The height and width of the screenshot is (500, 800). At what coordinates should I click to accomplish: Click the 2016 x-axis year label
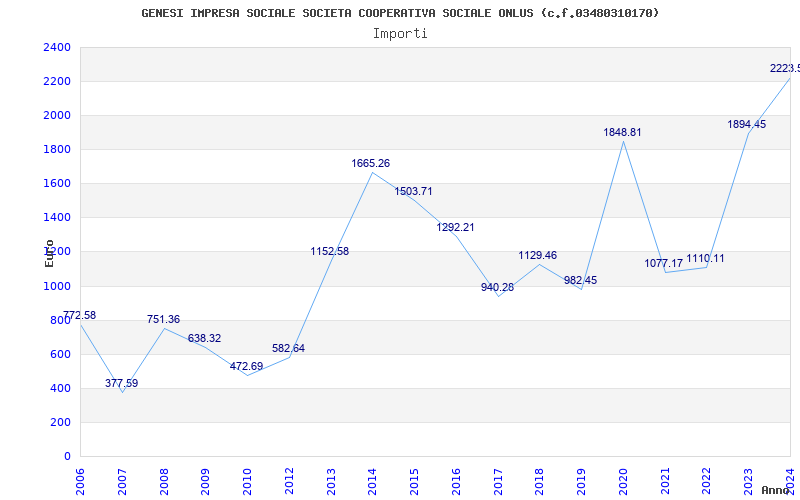(x=456, y=482)
